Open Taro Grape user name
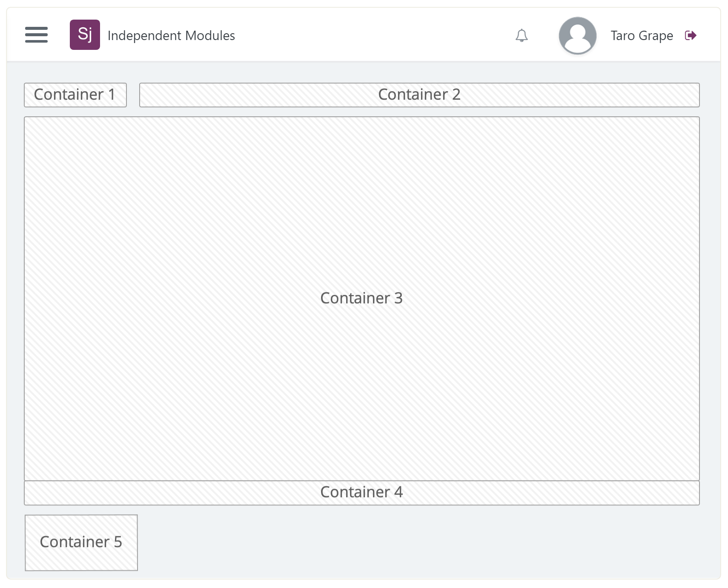 642,35
